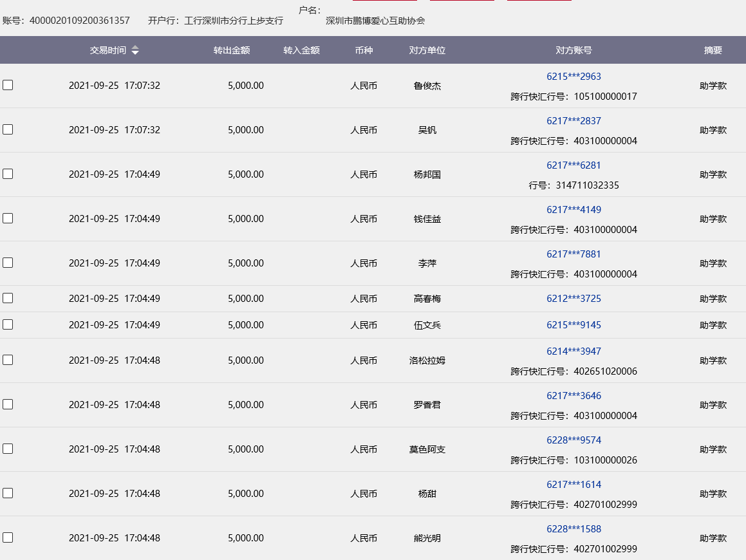Sort by transaction time arrow icon
This screenshot has height=560, width=746.
point(135,50)
